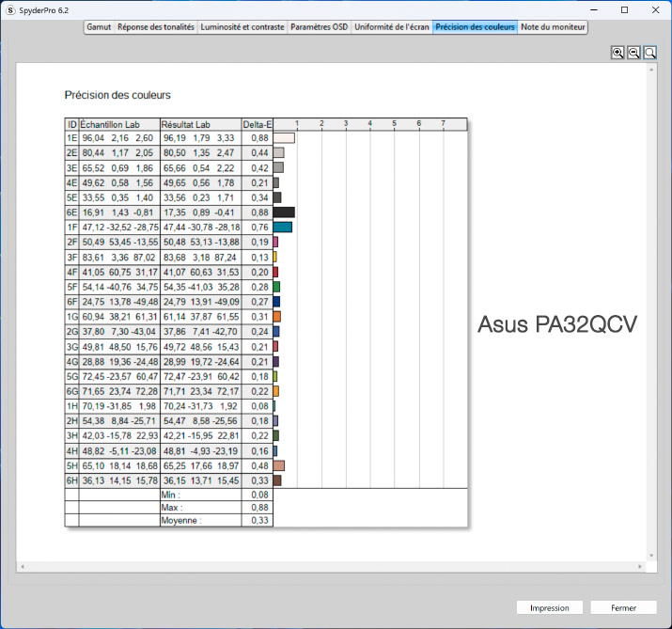Open the Luminosité et contraste tab
This screenshot has width=672, height=629.
242,27
